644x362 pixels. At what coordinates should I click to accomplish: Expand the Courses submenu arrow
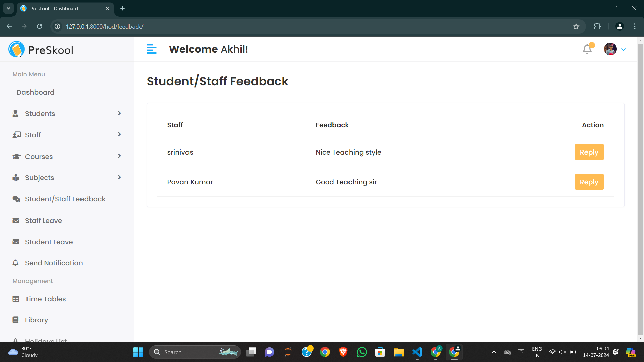(119, 156)
